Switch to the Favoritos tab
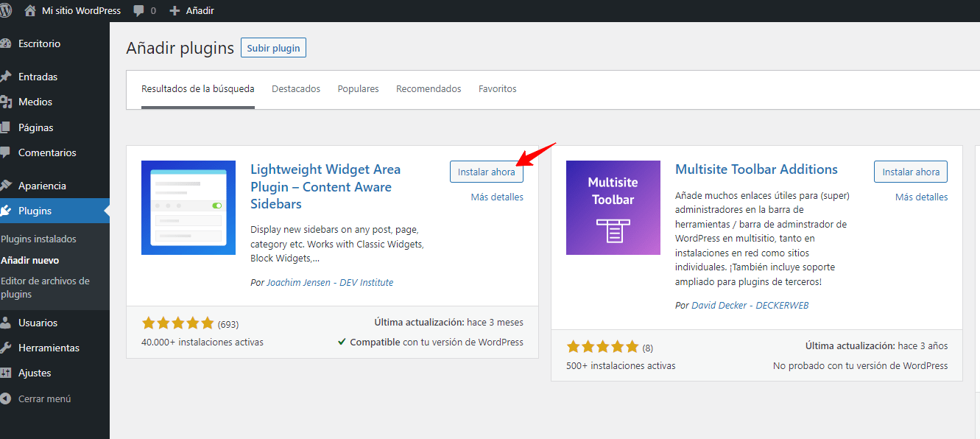This screenshot has height=439, width=980. click(x=497, y=88)
